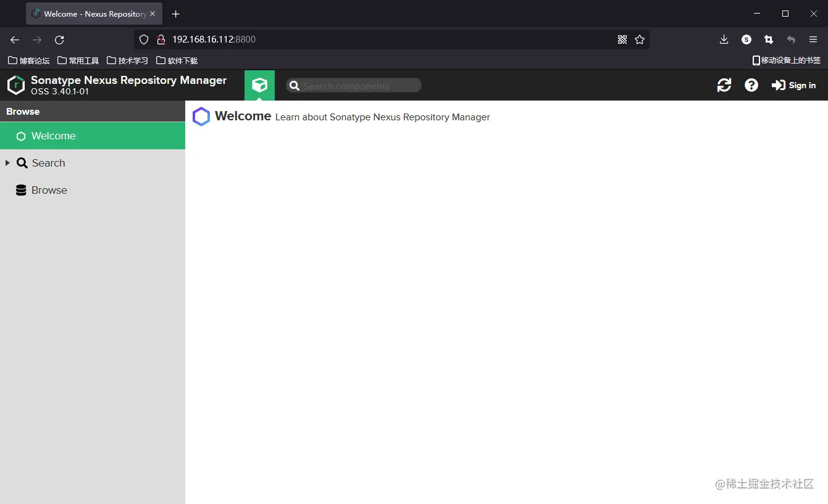
Task: Open the 技术学习 bookmark folder
Action: (x=127, y=60)
